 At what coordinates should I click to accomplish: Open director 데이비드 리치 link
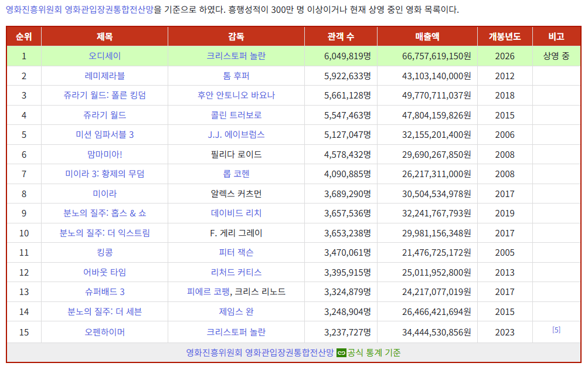(x=236, y=213)
